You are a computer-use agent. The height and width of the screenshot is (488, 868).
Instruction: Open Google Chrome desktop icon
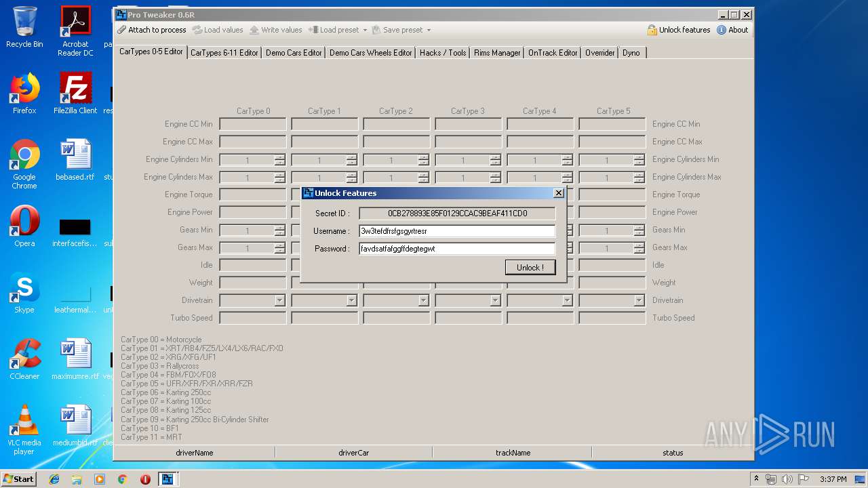24,164
